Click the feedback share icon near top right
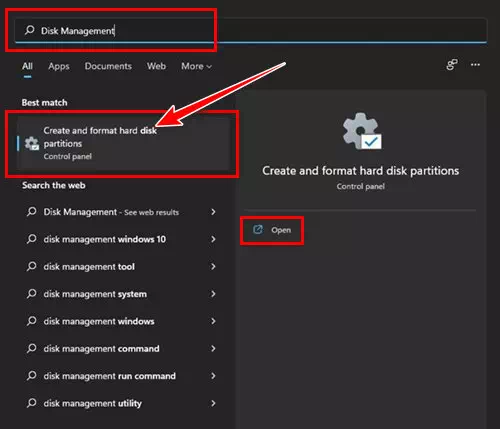 (452, 65)
